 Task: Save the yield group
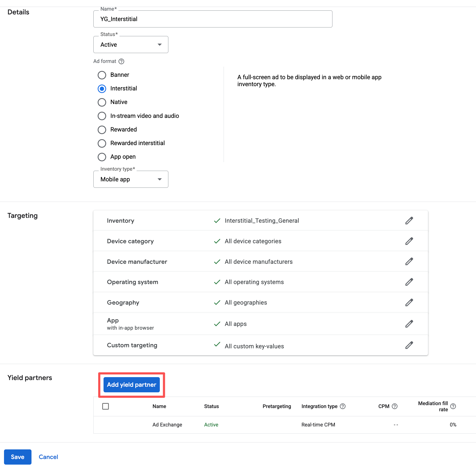[x=18, y=457]
